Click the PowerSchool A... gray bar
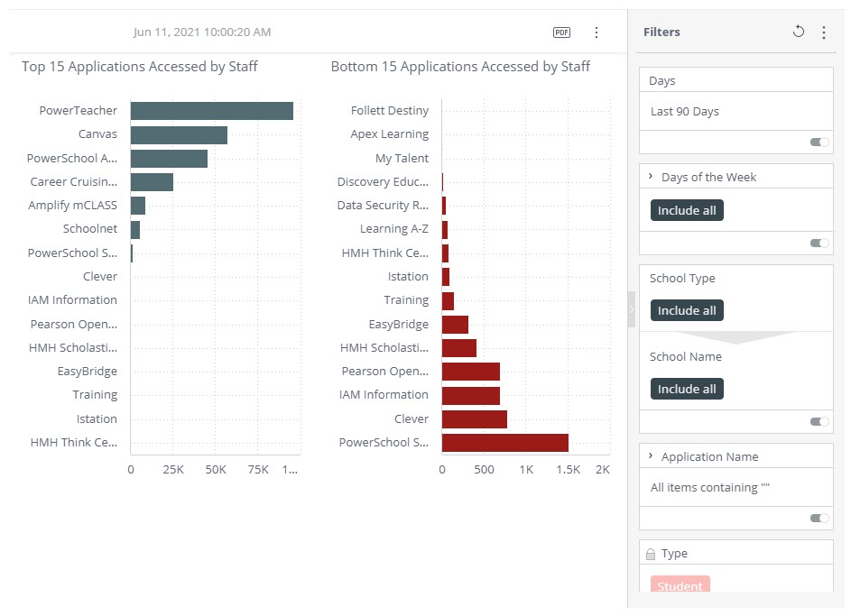The height and width of the screenshot is (616, 851). [x=169, y=159]
